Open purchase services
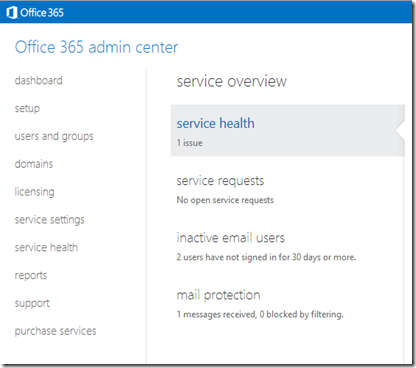Image resolution: width=416 pixels, height=368 pixels. [55, 331]
